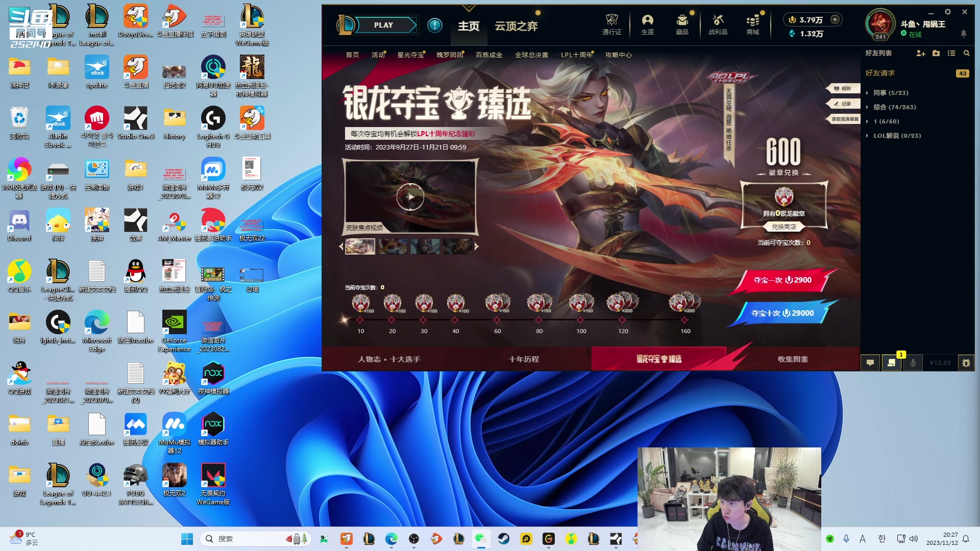
Task: Expand the 综合 (74/263) friend group
Action: coord(894,107)
